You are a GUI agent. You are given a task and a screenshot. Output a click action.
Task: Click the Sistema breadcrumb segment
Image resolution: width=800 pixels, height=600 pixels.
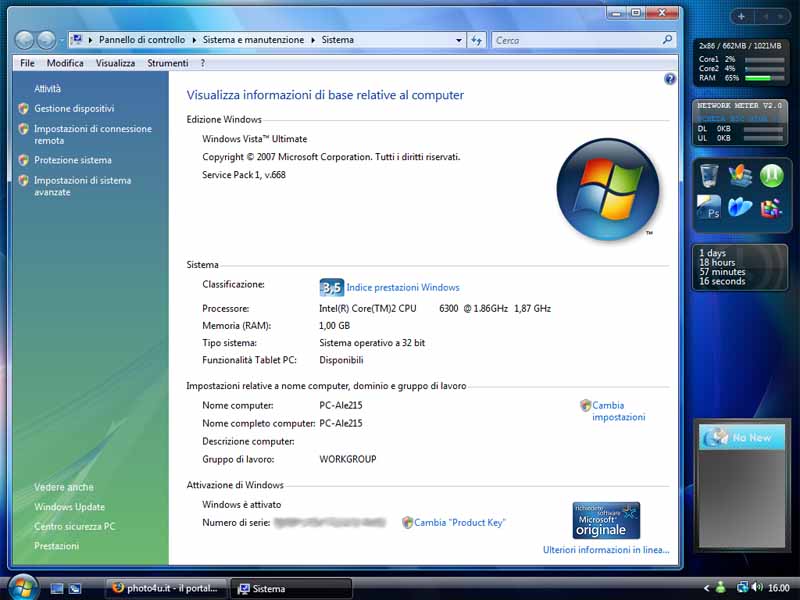pyautogui.click(x=337, y=40)
